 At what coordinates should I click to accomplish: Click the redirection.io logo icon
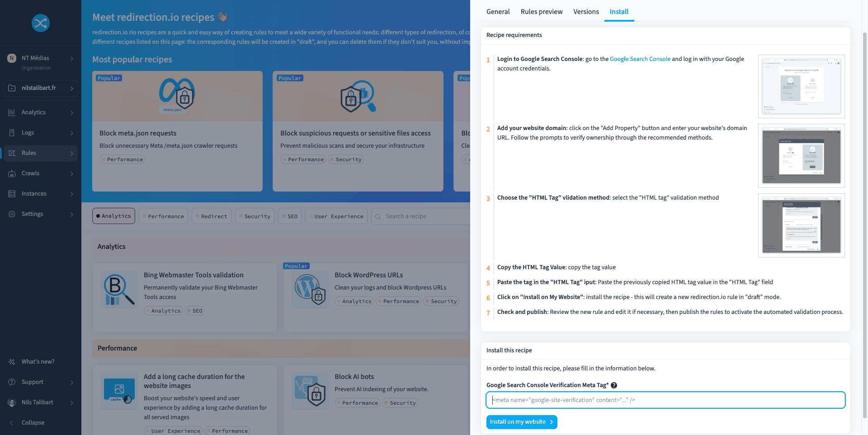point(41,23)
